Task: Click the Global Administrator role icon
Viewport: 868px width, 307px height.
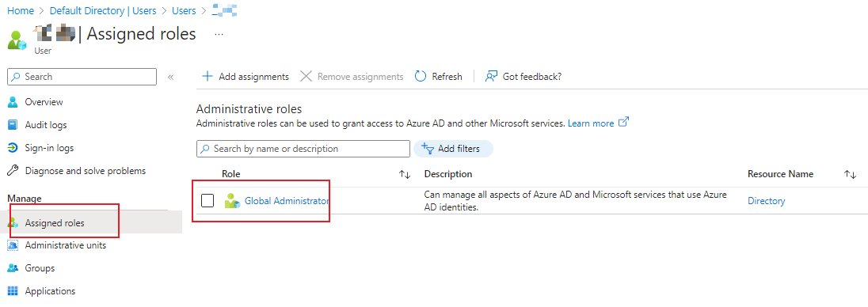Action: (x=231, y=201)
